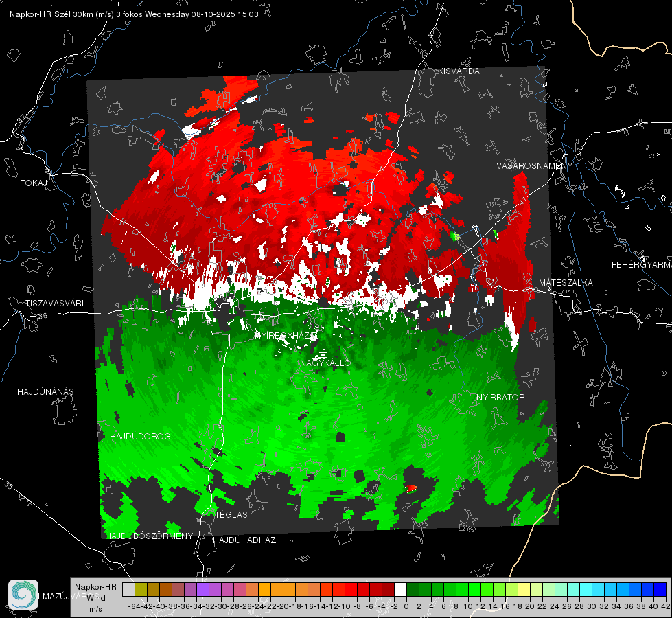
Task: Choose the bright green 10-12 m/s legend swatch
Action: tap(474, 590)
